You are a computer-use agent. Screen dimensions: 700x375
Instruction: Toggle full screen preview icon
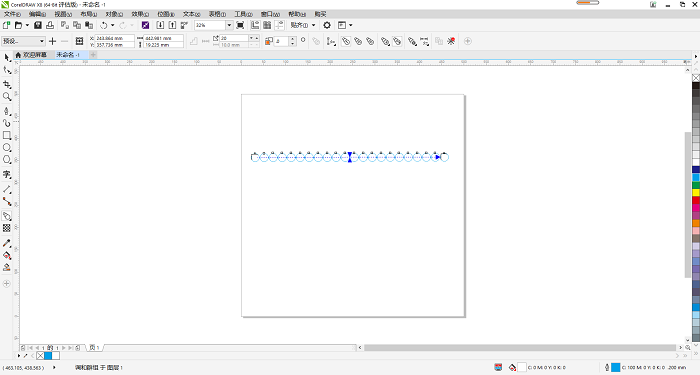(240, 25)
